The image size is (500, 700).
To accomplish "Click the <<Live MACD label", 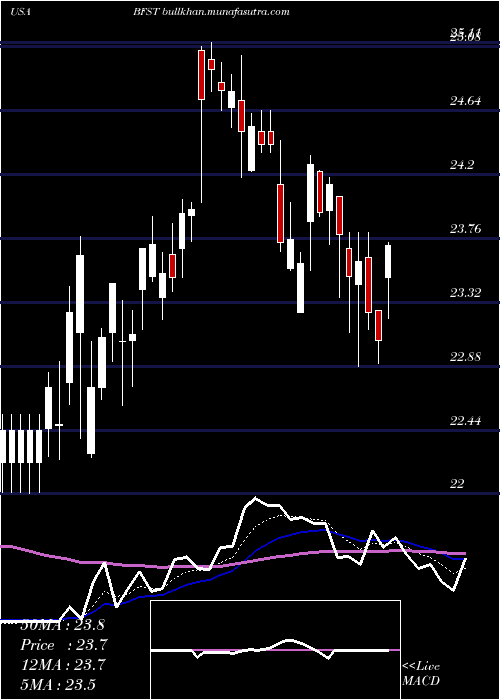I will pyautogui.click(x=421, y=673).
